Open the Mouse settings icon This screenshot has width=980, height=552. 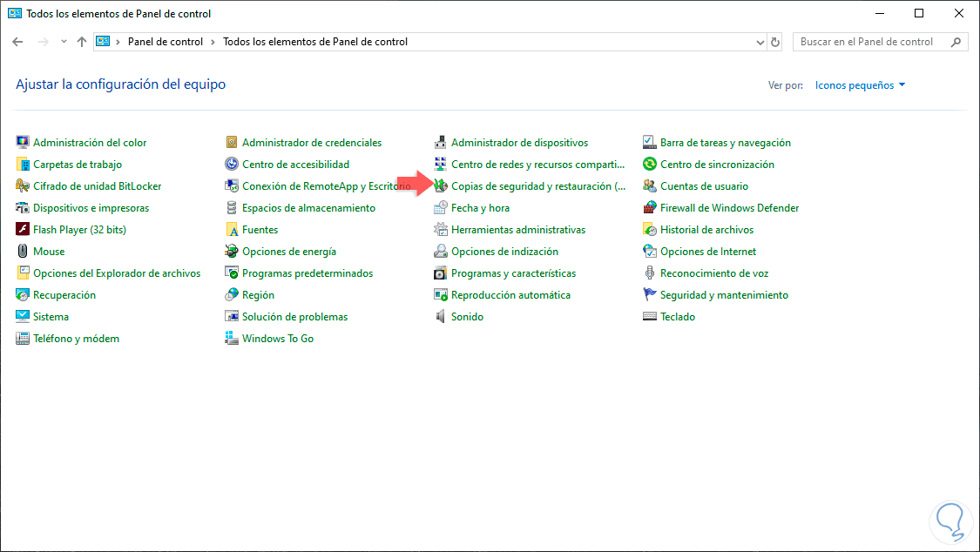[23, 252]
